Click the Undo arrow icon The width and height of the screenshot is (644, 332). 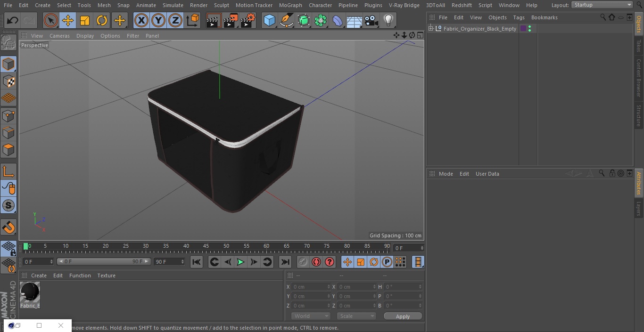pos(13,20)
